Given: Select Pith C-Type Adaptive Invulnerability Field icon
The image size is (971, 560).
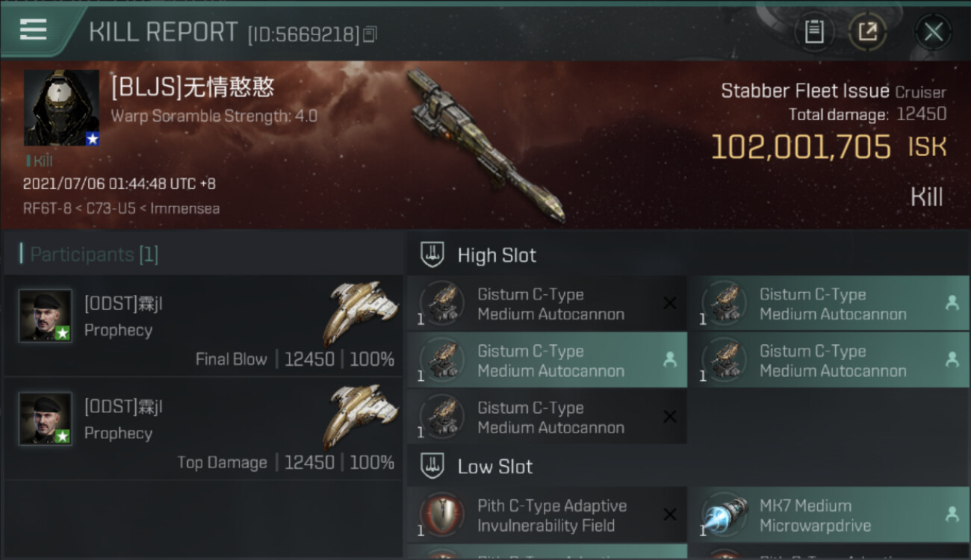Looking at the screenshot, I should 442,514.
